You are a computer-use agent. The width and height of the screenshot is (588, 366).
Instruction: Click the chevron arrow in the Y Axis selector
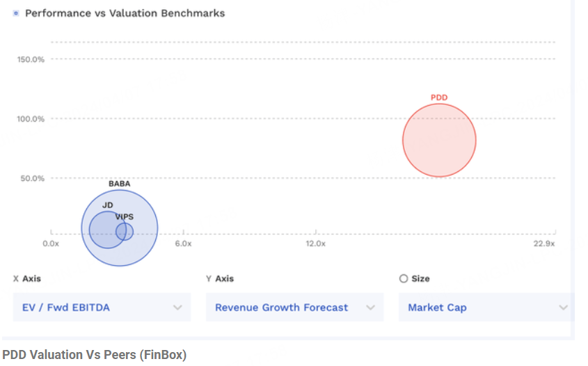coord(370,308)
